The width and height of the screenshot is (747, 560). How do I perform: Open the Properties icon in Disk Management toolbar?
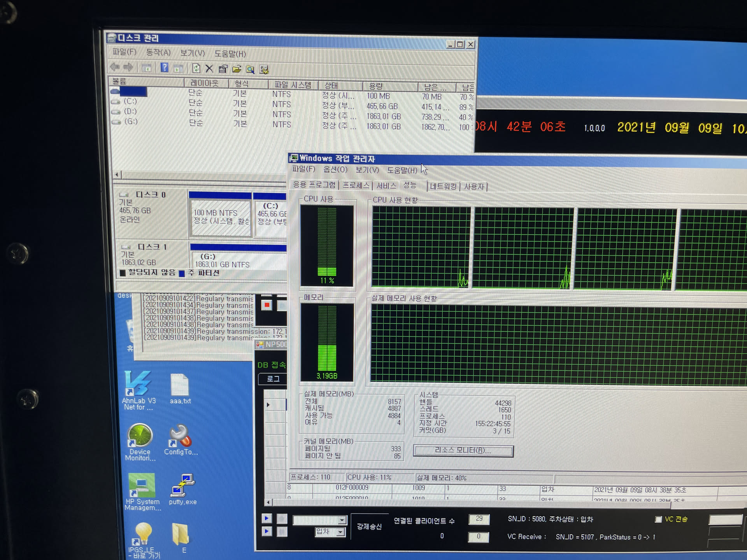pos(223,69)
